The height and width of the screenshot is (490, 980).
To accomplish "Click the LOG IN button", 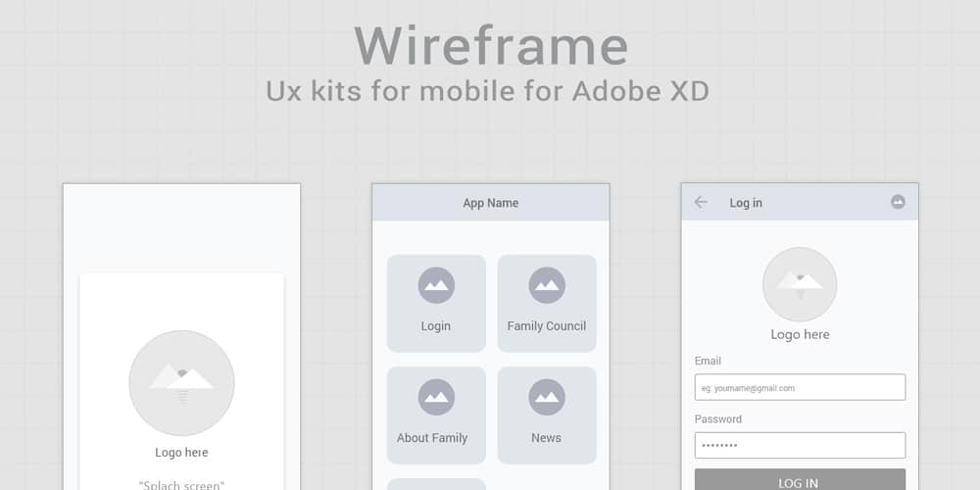I will point(800,479).
